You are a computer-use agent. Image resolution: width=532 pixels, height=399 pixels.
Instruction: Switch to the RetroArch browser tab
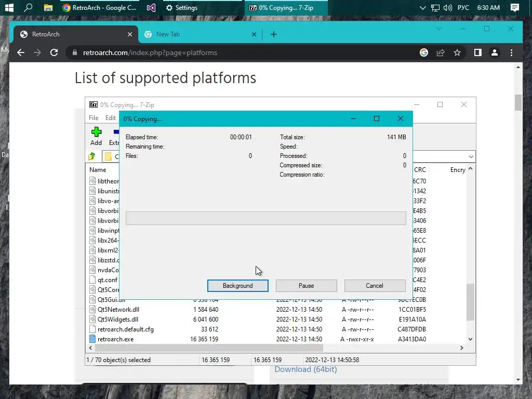pos(75,34)
